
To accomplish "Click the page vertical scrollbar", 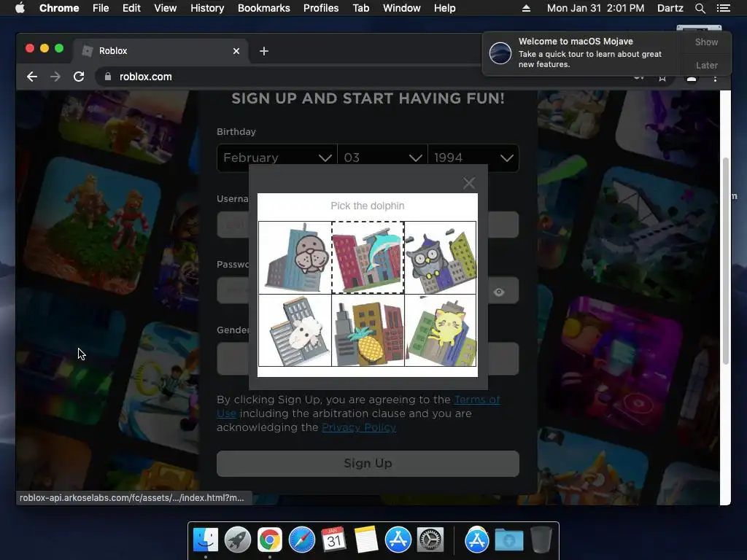I will (726, 261).
